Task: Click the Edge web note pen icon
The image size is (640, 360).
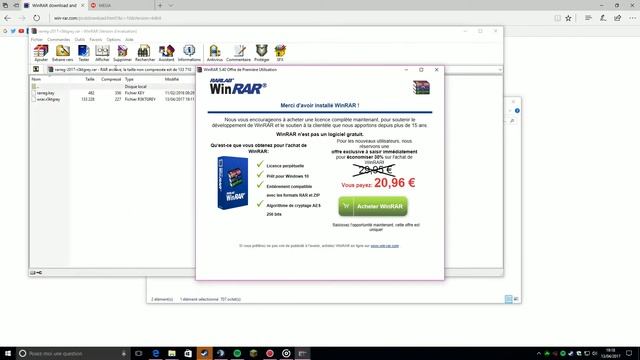Action: (x=603, y=18)
